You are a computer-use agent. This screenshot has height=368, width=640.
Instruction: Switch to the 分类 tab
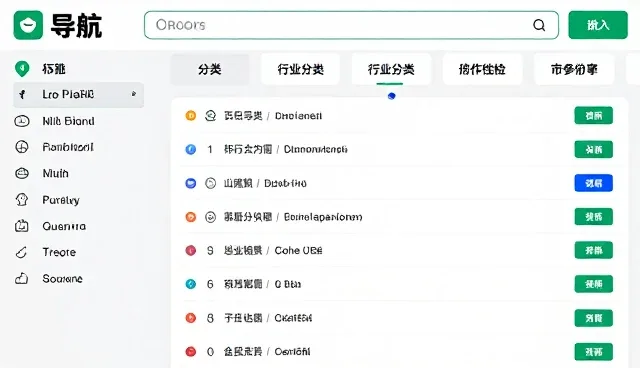(210, 69)
